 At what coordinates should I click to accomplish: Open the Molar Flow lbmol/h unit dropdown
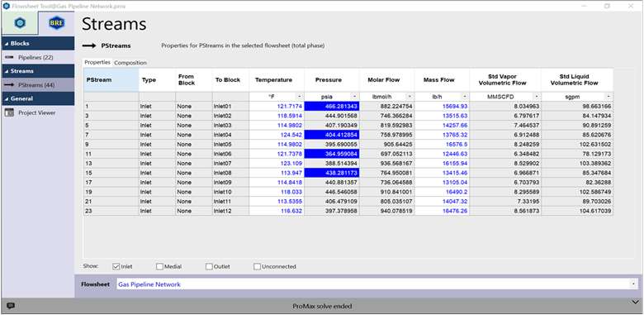[410, 97]
